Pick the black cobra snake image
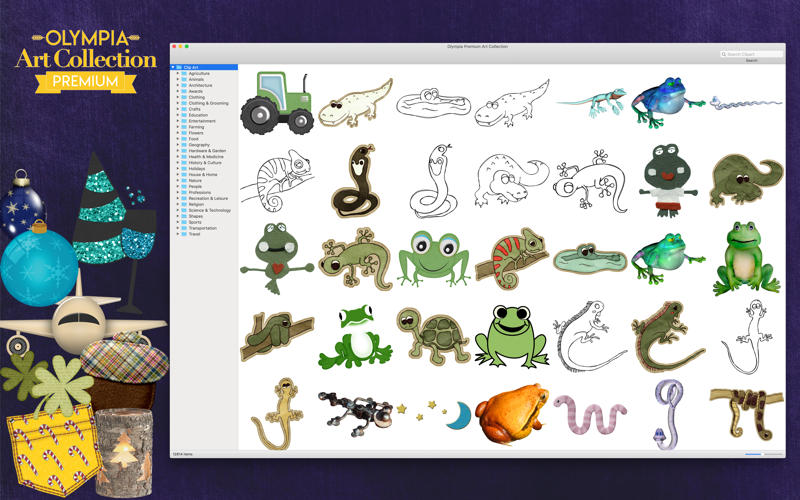This screenshot has width=800, height=500. click(356, 181)
